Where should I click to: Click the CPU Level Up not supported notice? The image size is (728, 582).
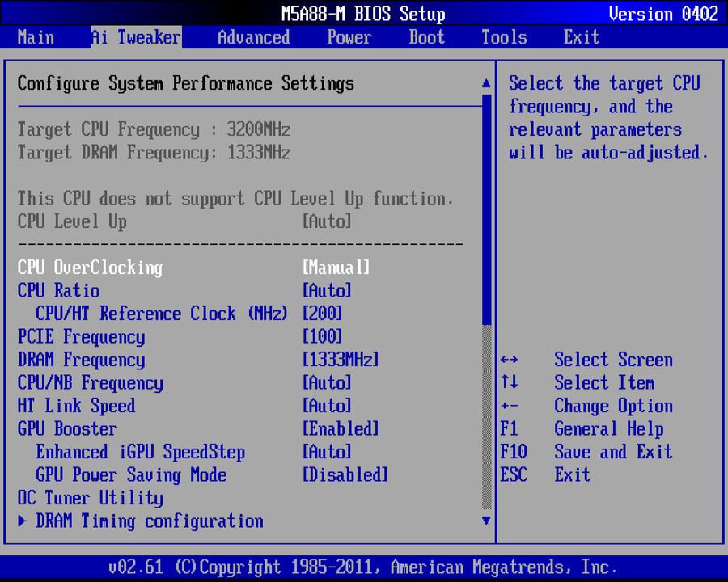point(235,199)
